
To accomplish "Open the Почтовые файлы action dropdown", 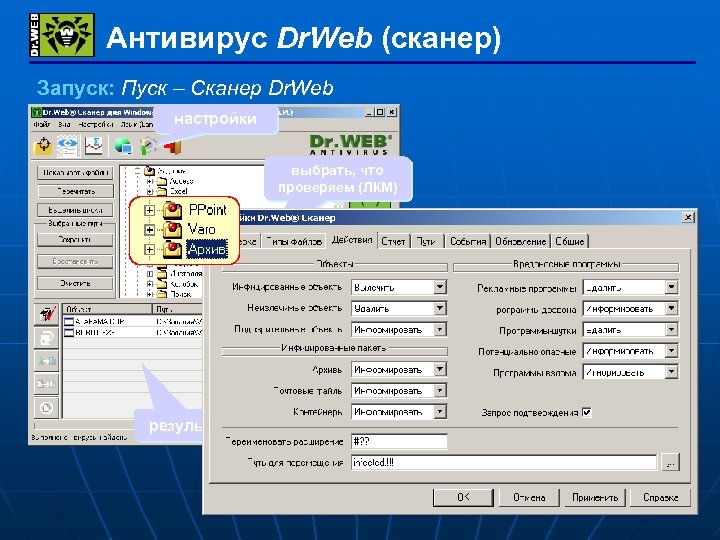I will point(439,390).
